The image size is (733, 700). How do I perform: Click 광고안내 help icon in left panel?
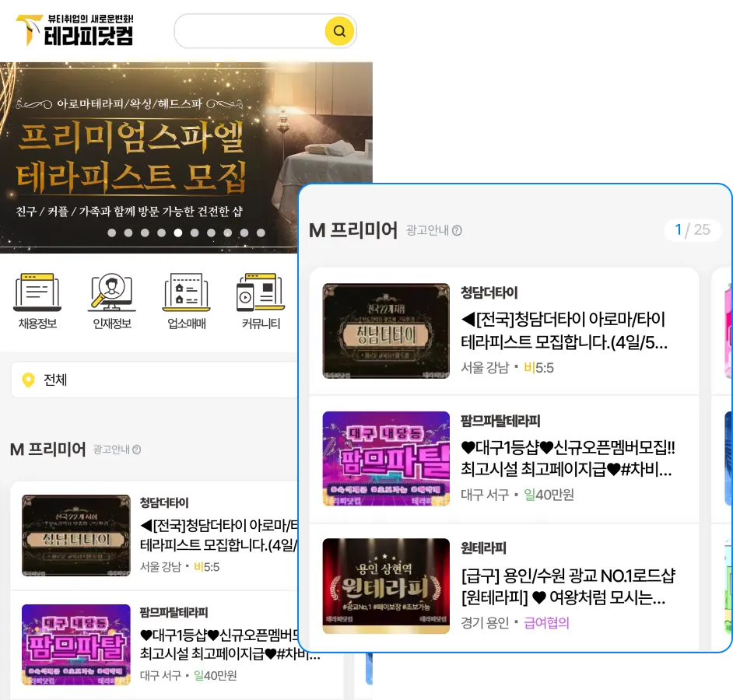click(x=136, y=450)
